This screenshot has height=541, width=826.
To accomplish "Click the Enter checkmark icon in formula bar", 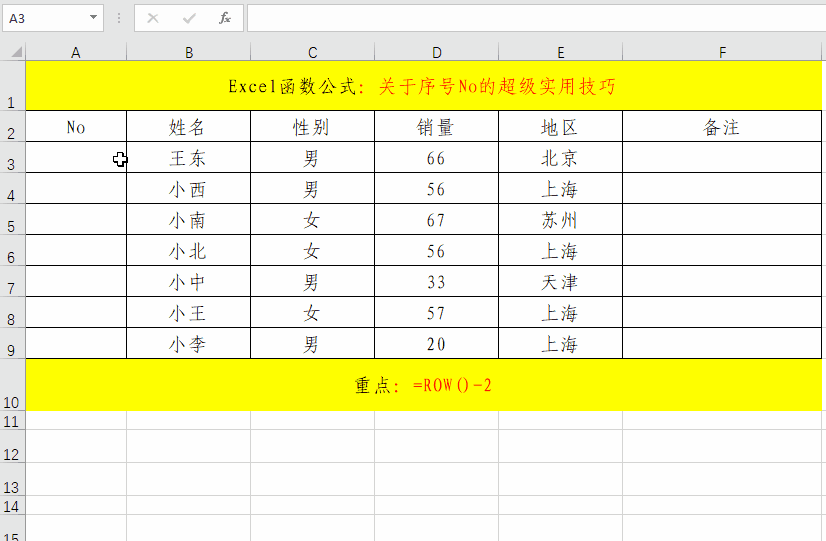I will pos(189,18).
